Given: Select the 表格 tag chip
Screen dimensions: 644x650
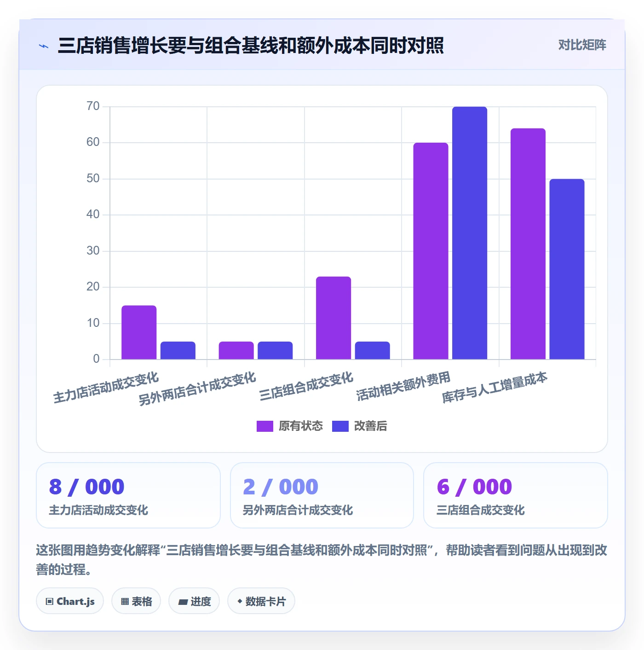Looking at the screenshot, I should point(136,601).
